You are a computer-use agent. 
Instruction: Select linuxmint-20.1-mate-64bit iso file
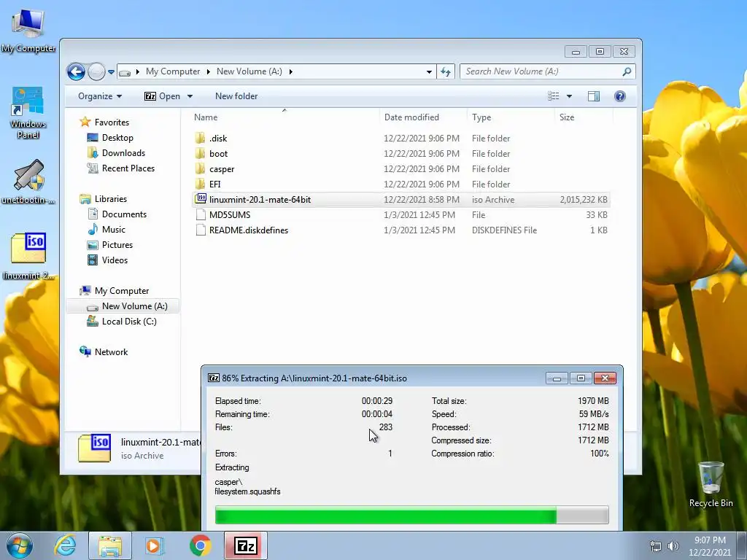pyautogui.click(x=400, y=200)
